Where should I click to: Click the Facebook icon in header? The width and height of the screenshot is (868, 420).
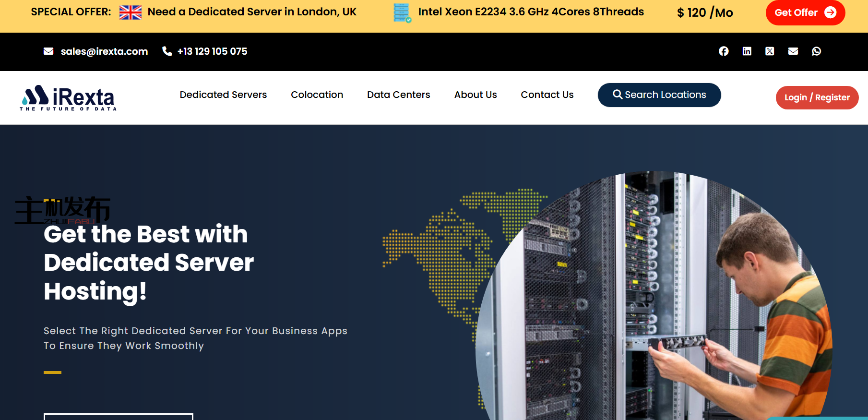pos(724,51)
